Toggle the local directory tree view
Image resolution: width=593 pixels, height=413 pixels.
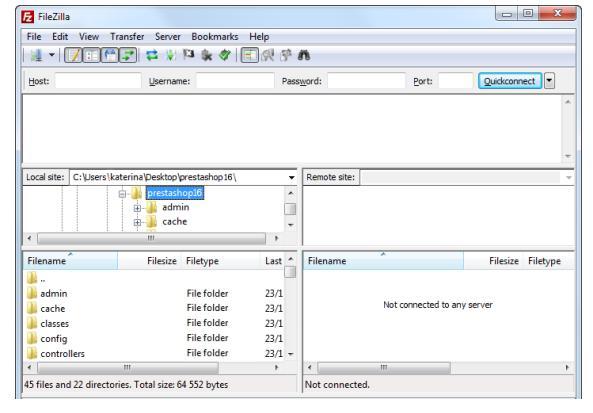pos(91,56)
